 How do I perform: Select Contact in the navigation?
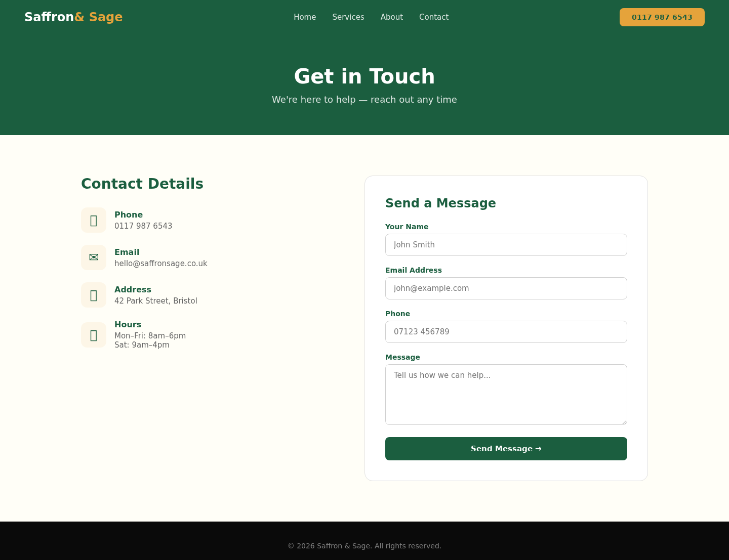(x=434, y=17)
